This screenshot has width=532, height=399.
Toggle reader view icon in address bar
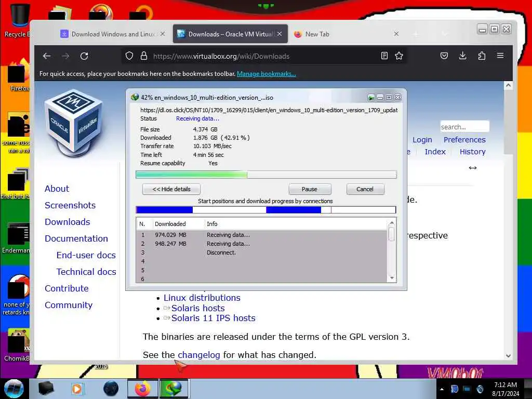pyautogui.click(x=384, y=56)
